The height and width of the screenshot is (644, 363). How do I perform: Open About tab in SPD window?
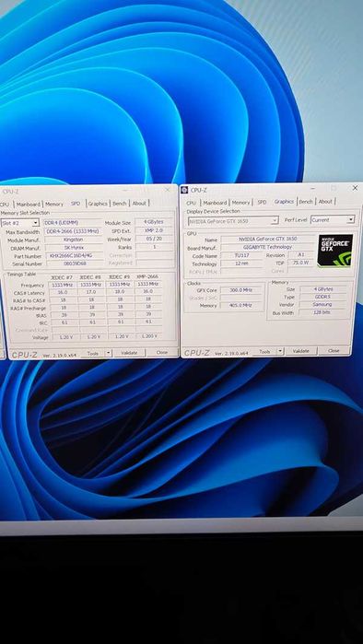139,203
